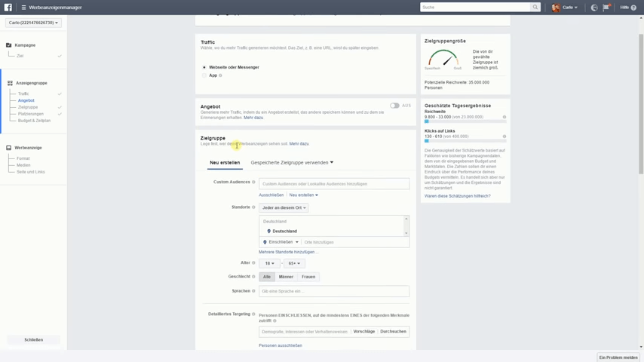The height and width of the screenshot is (362, 644).
Task: Select the Webseite oder Messenger radio button
Action: tap(204, 67)
